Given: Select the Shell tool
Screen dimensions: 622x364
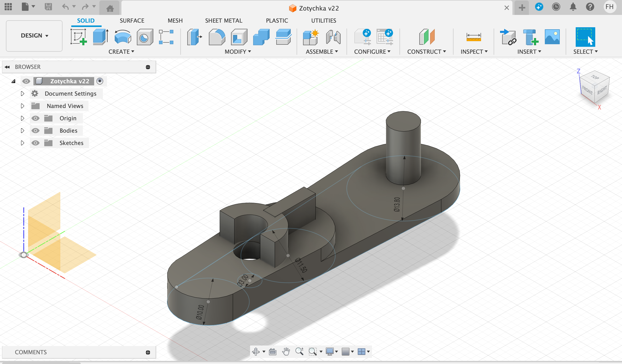Looking at the screenshot, I should tap(239, 37).
